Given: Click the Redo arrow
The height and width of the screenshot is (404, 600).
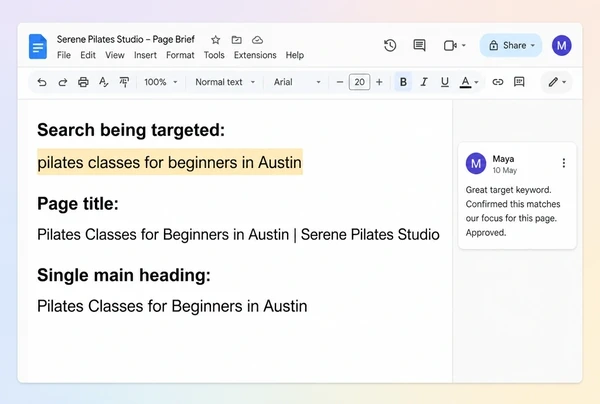Looking at the screenshot, I should tap(62, 82).
